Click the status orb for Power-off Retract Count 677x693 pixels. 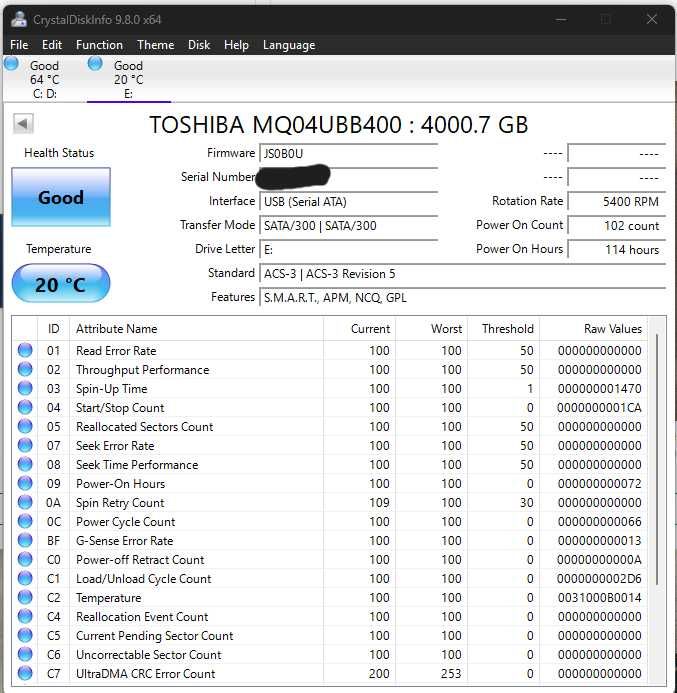(25, 559)
